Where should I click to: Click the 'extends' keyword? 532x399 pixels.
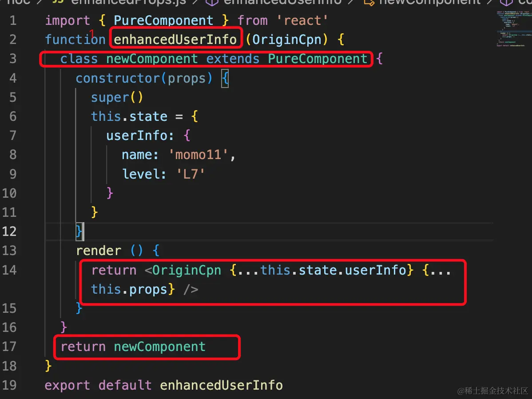pyautogui.click(x=233, y=59)
